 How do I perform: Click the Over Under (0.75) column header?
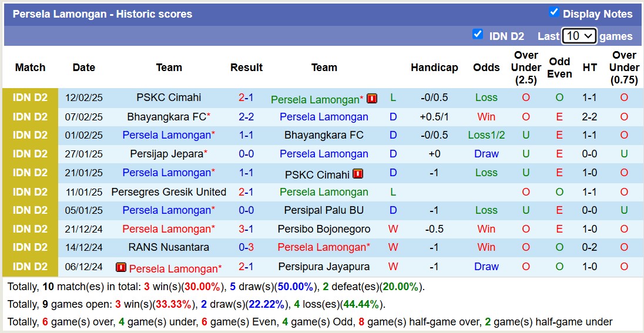click(x=624, y=68)
